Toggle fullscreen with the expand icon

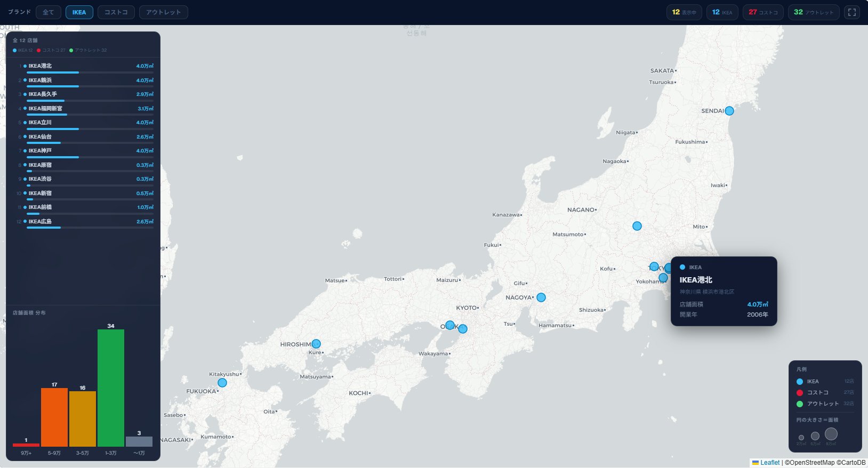click(x=851, y=12)
